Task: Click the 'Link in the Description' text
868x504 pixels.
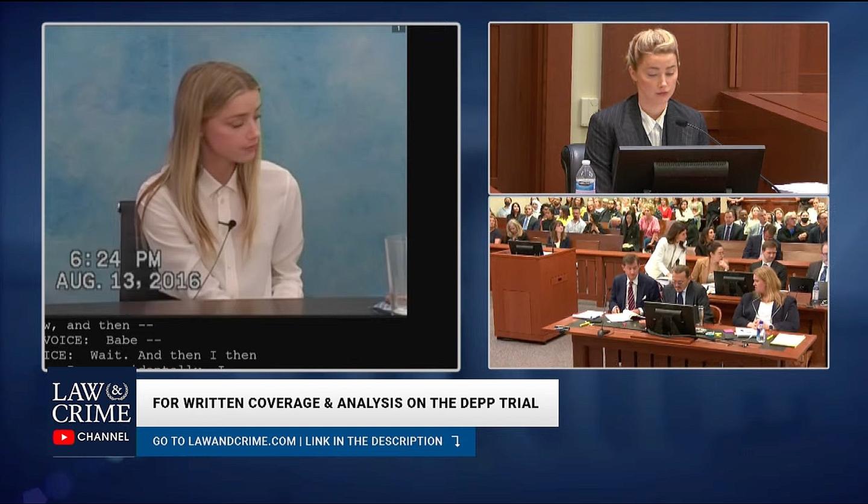Action: 374,441
